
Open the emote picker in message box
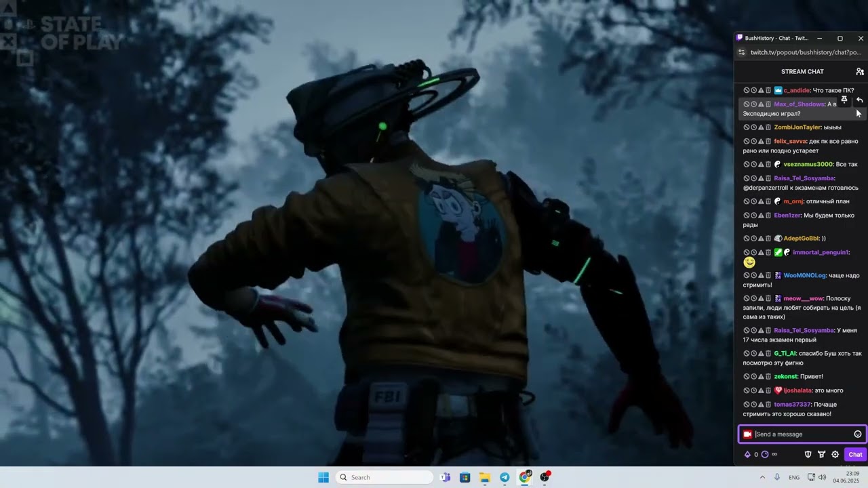858,434
